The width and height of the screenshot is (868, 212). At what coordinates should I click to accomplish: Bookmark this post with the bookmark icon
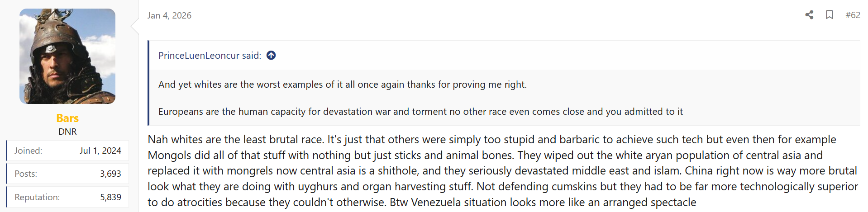tap(829, 15)
